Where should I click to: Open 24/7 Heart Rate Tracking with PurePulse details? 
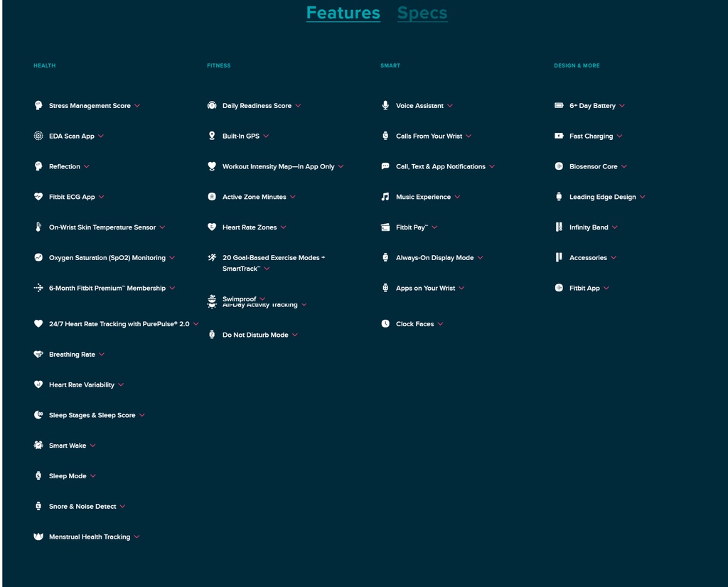[x=119, y=324]
